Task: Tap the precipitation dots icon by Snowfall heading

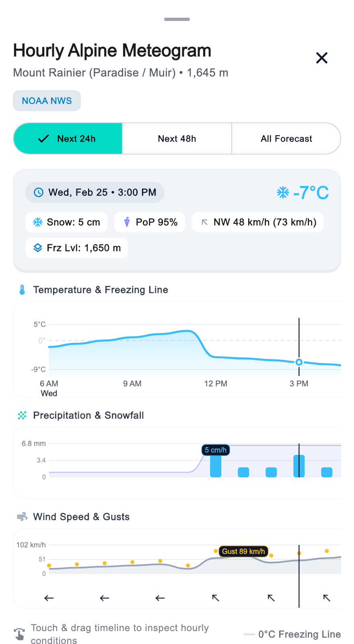Action: [22, 415]
